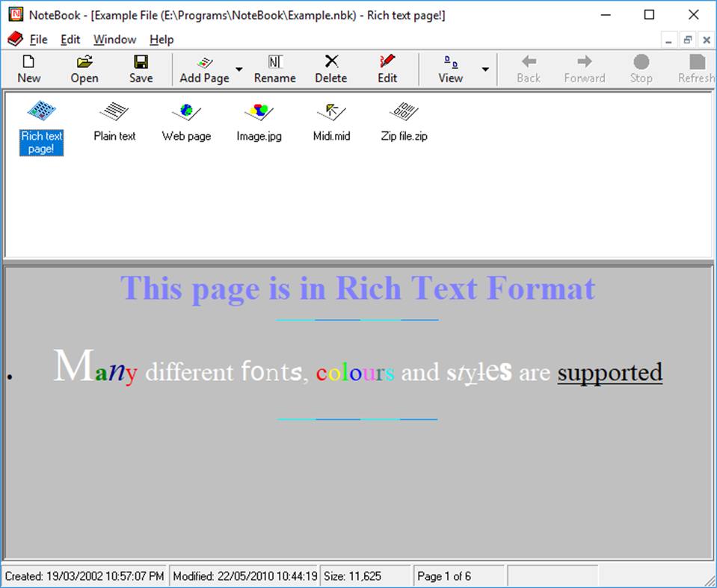The height and width of the screenshot is (588, 717).
Task: Select the Midi.mid page icon
Action: pos(331,122)
